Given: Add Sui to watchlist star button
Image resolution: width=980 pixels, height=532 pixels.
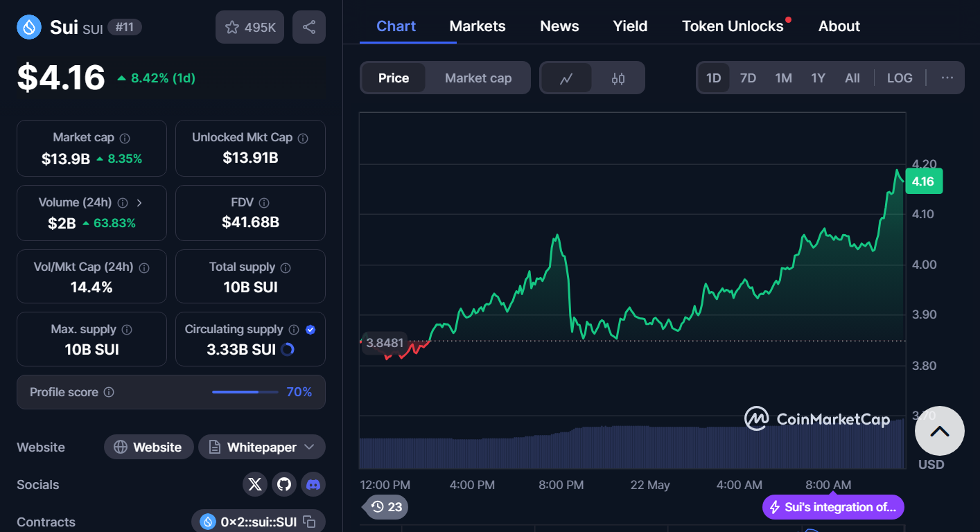Looking at the screenshot, I should pos(250,28).
